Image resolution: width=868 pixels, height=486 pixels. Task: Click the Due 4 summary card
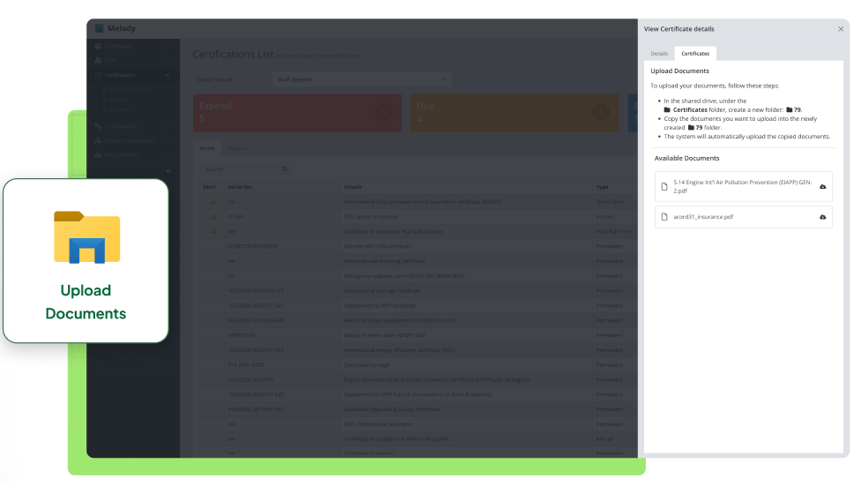515,113
